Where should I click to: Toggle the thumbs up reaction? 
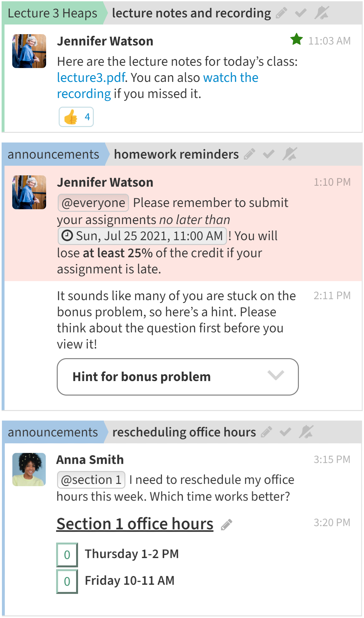(x=76, y=117)
